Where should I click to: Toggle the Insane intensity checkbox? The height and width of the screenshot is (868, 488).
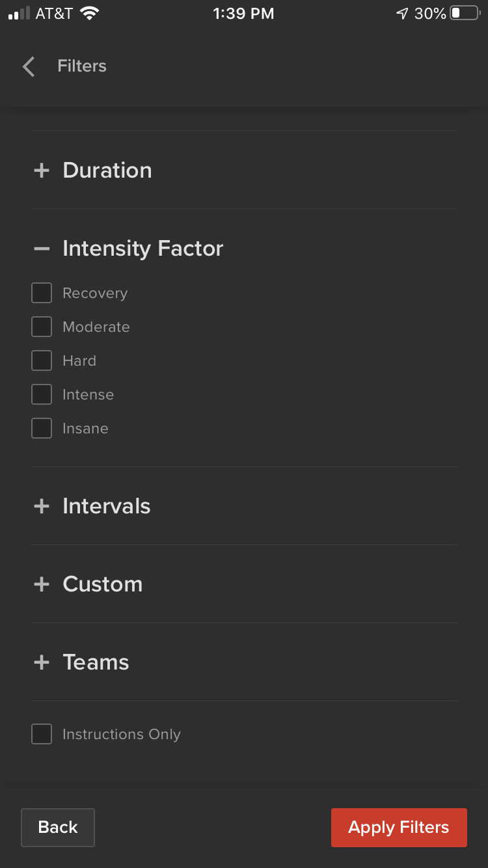pyautogui.click(x=42, y=428)
